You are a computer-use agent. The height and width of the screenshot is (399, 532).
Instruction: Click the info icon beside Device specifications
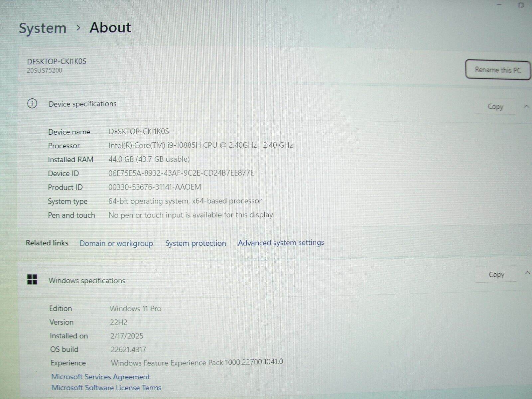32,104
